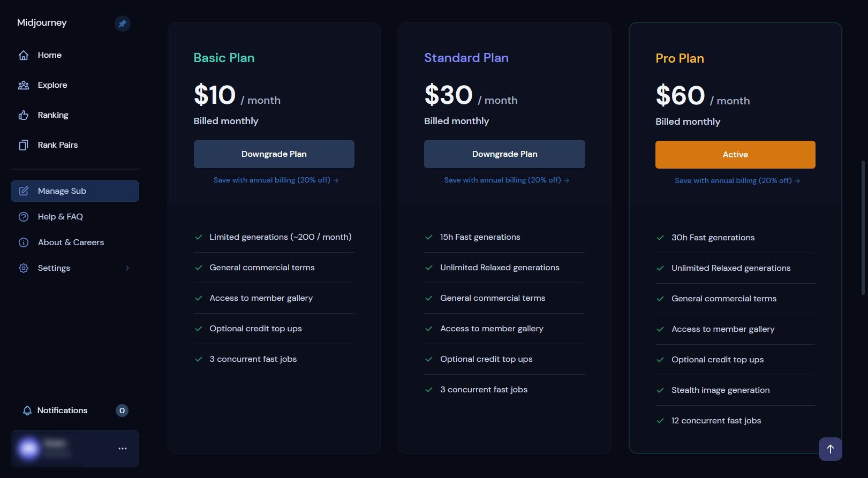Select the Manage Sub menu item
The height and width of the screenshot is (478, 868).
tap(74, 191)
